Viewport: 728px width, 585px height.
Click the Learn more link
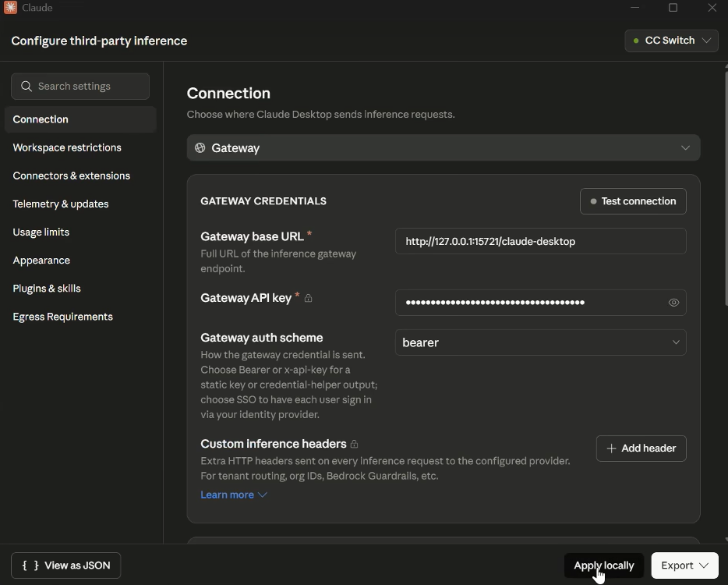(x=227, y=495)
